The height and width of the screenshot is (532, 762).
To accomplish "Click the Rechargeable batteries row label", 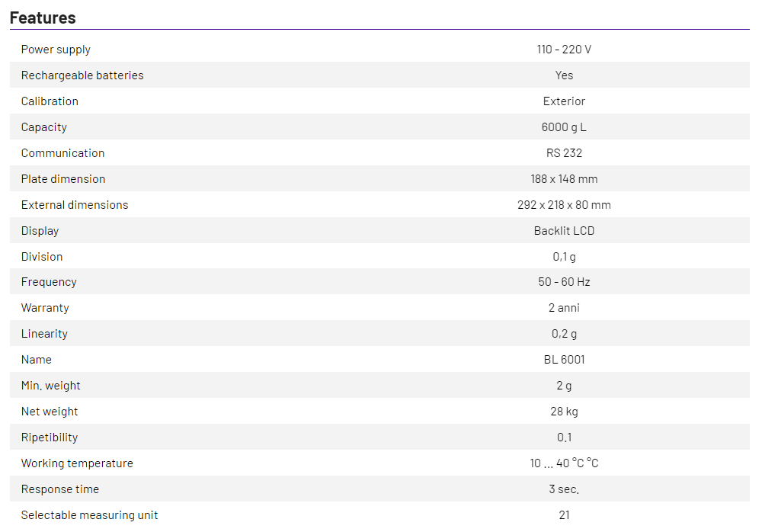I will 82,75.
